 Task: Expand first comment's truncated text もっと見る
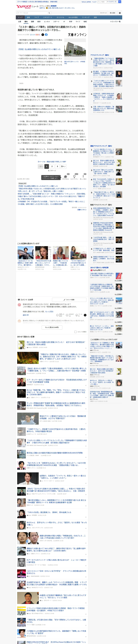coord(49,311)
